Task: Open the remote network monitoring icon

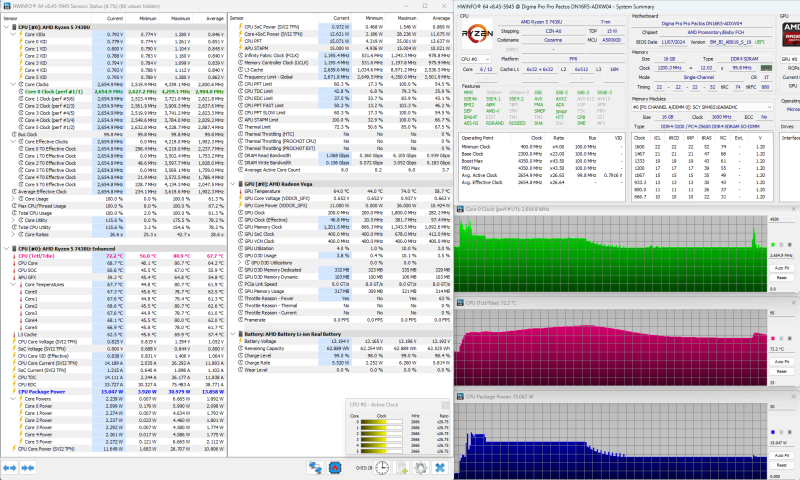Action: coord(315,467)
